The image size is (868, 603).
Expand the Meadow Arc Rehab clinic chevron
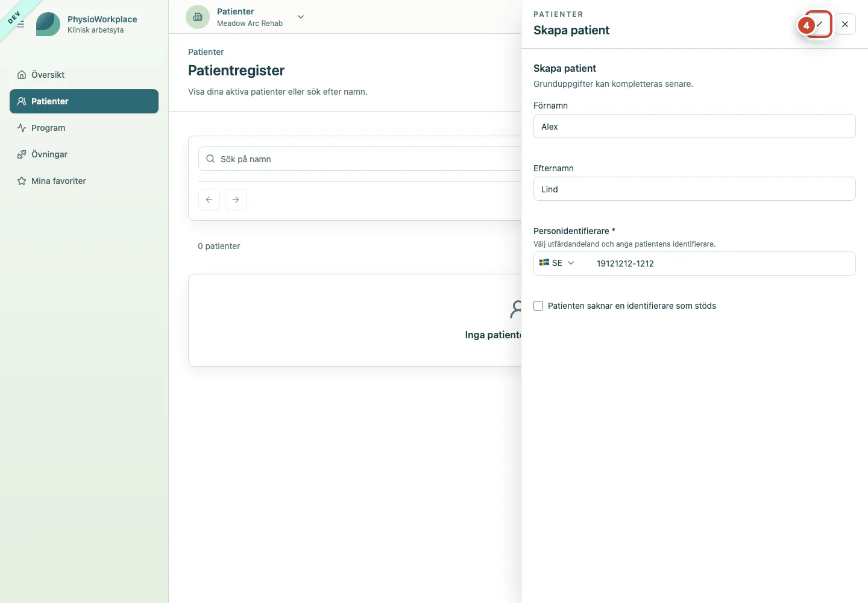[301, 17]
